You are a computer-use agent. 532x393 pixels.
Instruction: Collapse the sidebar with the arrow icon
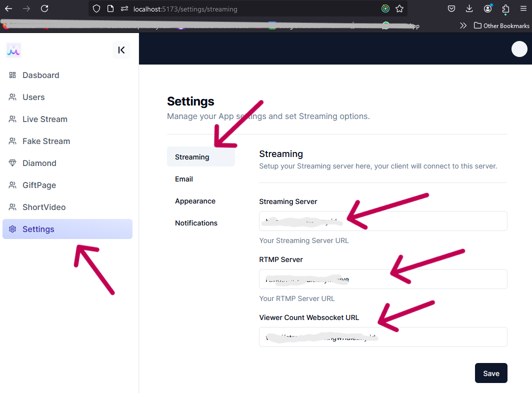point(121,50)
